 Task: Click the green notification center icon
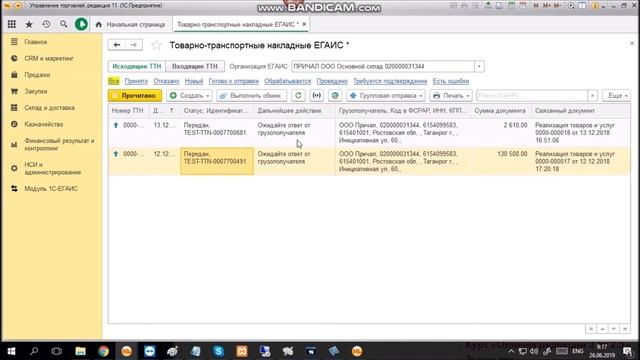click(x=81, y=24)
